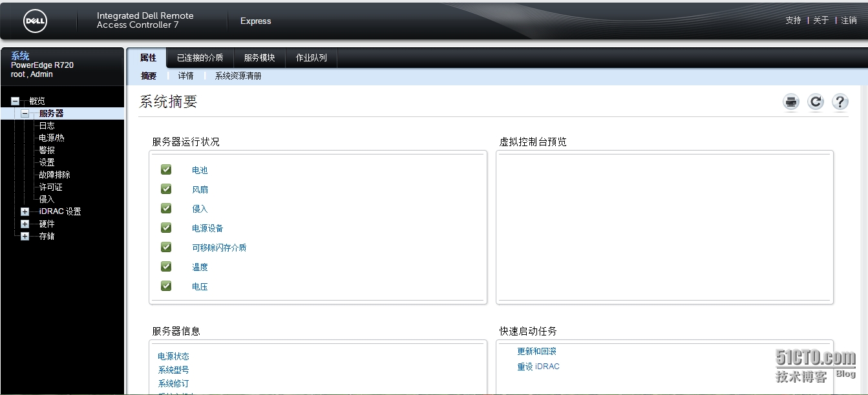Open the 支持 link in header
Viewport: 868px width, 395px height.
[793, 21]
